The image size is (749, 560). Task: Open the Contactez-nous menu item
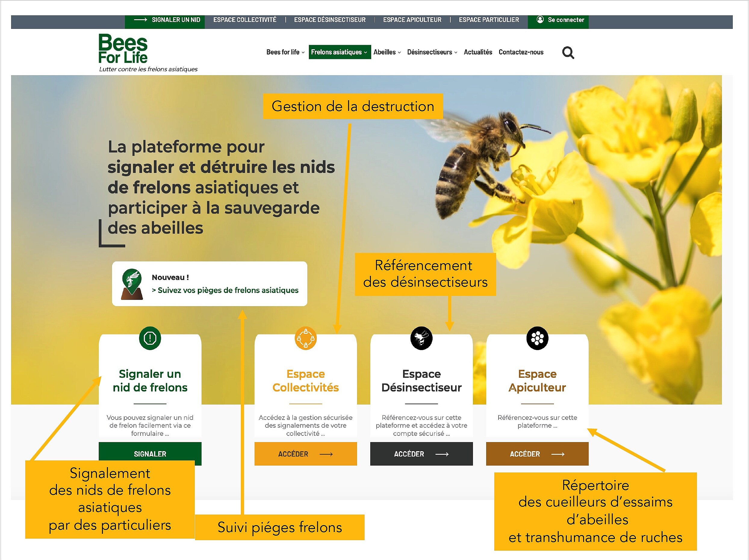pyautogui.click(x=521, y=52)
